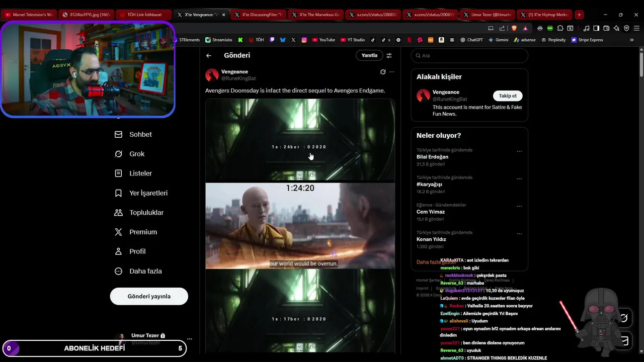
Task: Open the Kenan Yıldız trend
Action: click(x=431, y=239)
